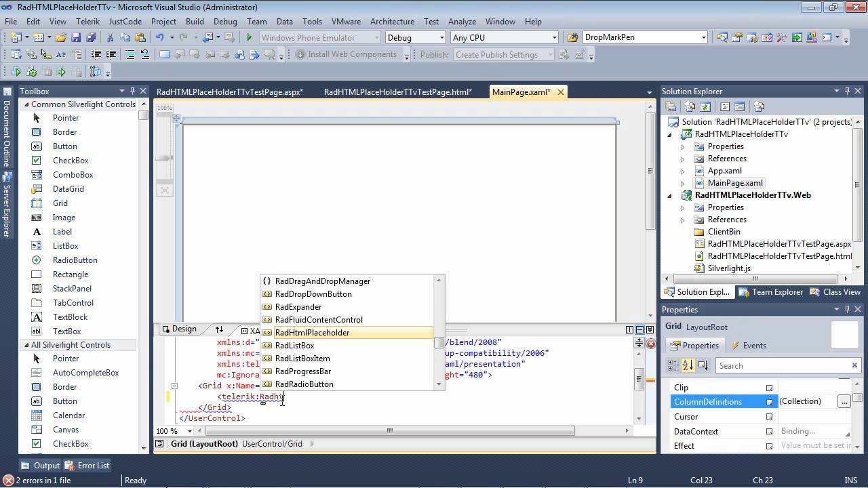The image size is (868, 488).
Task: Select Silverlight.js in Solution Explorer
Action: point(729,268)
